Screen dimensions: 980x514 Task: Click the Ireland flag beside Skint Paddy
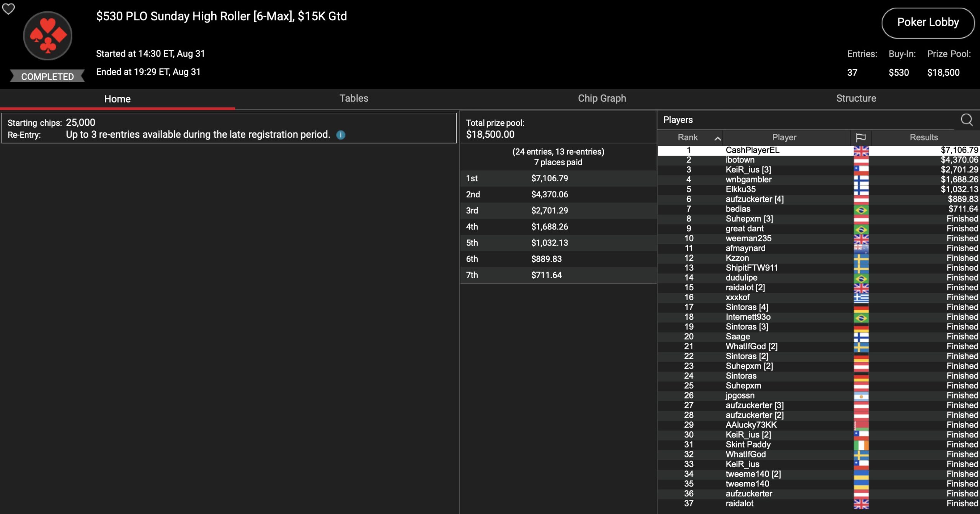[x=861, y=445]
